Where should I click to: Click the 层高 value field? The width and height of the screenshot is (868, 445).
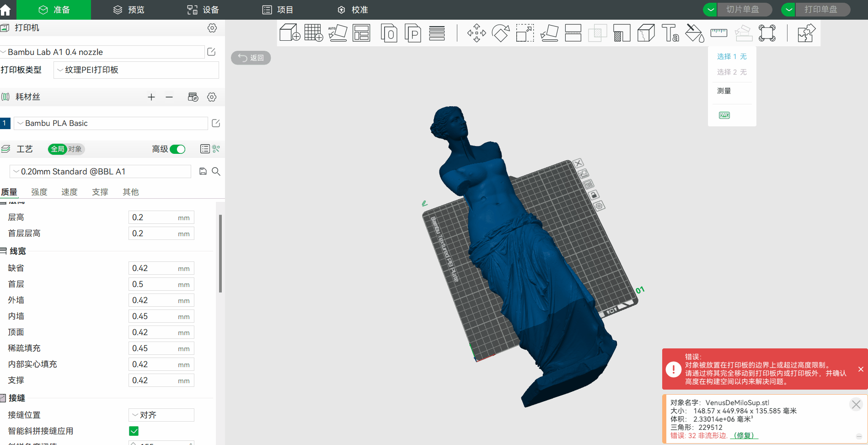click(x=161, y=217)
